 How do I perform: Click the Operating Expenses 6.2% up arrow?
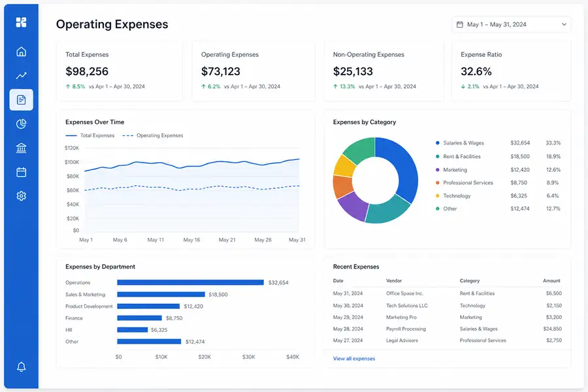(203, 86)
